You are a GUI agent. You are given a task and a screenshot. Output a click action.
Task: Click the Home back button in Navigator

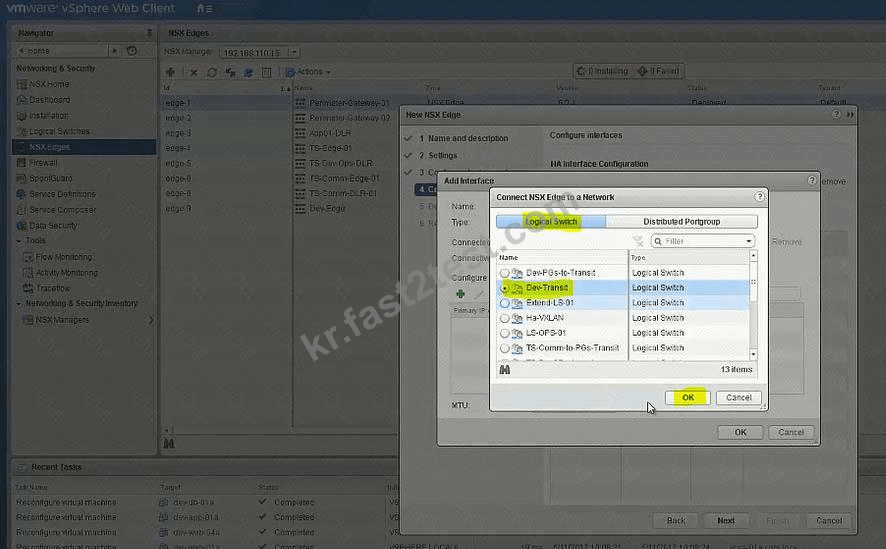tap(62, 51)
